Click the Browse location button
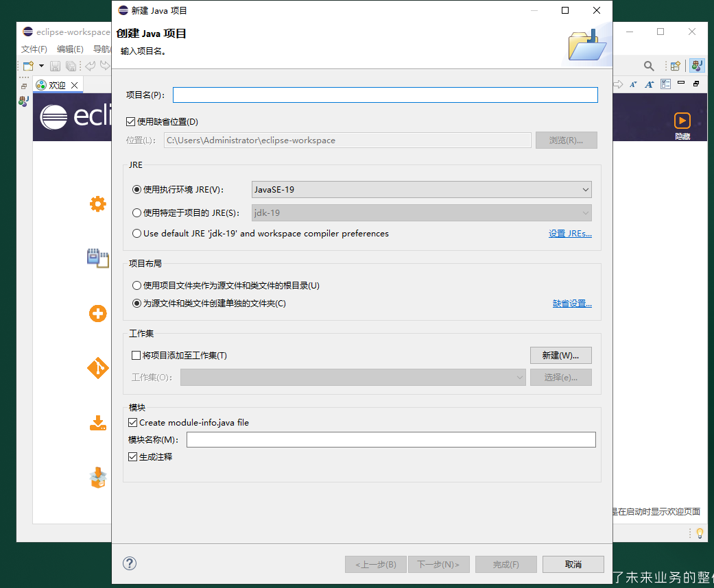 click(x=567, y=140)
